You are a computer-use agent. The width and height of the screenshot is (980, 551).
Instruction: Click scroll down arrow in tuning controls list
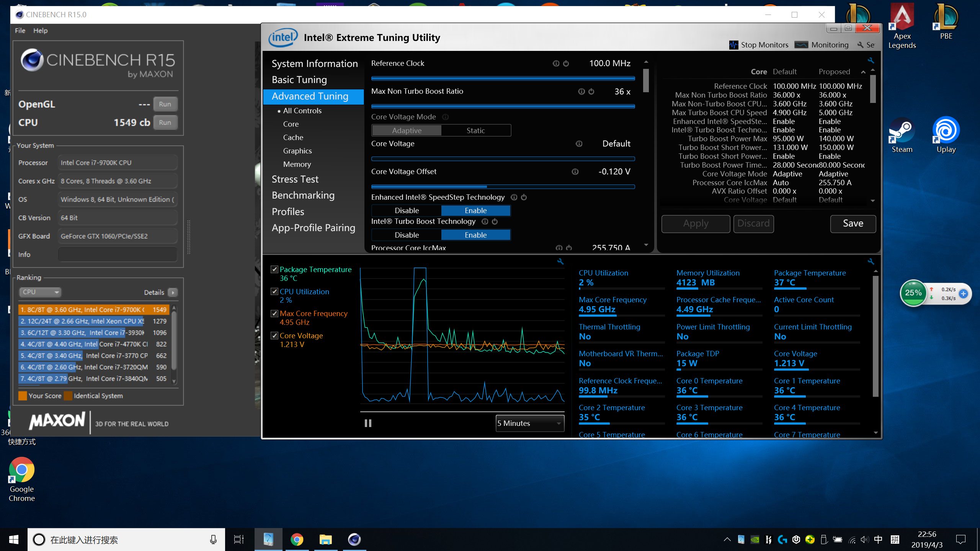[x=646, y=245]
